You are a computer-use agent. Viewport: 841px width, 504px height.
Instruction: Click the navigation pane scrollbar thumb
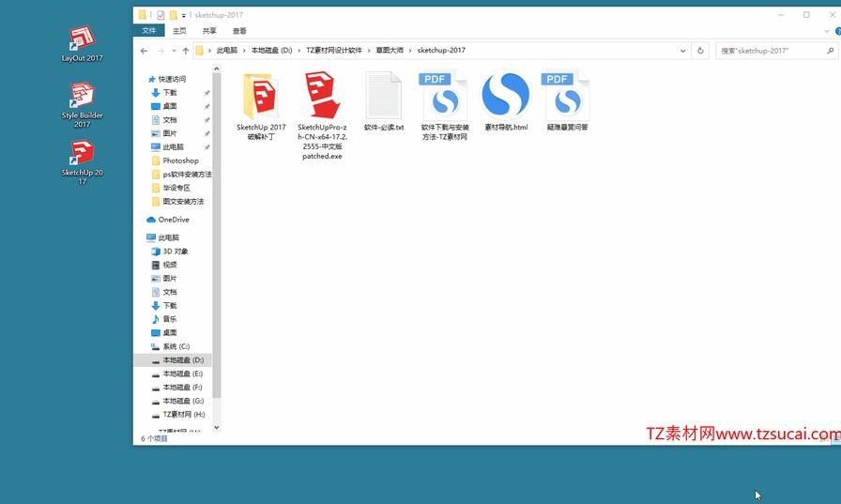(217, 236)
